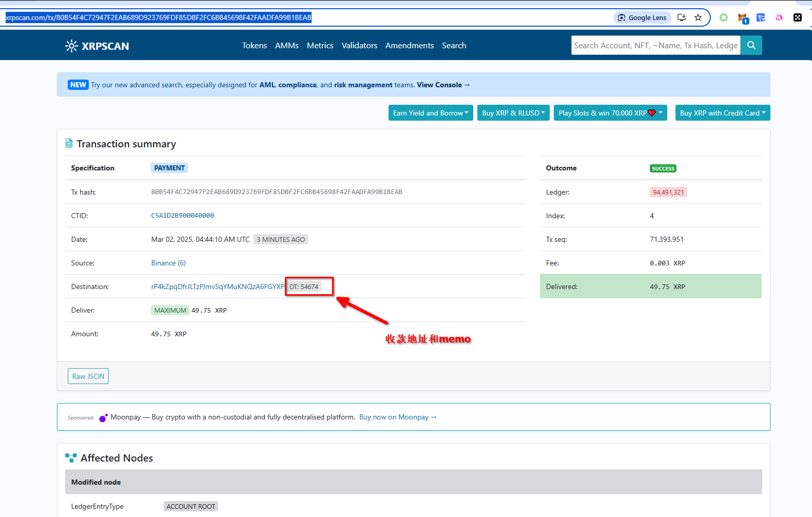Navigate to Amendments section
The width and height of the screenshot is (812, 517).
tap(409, 46)
